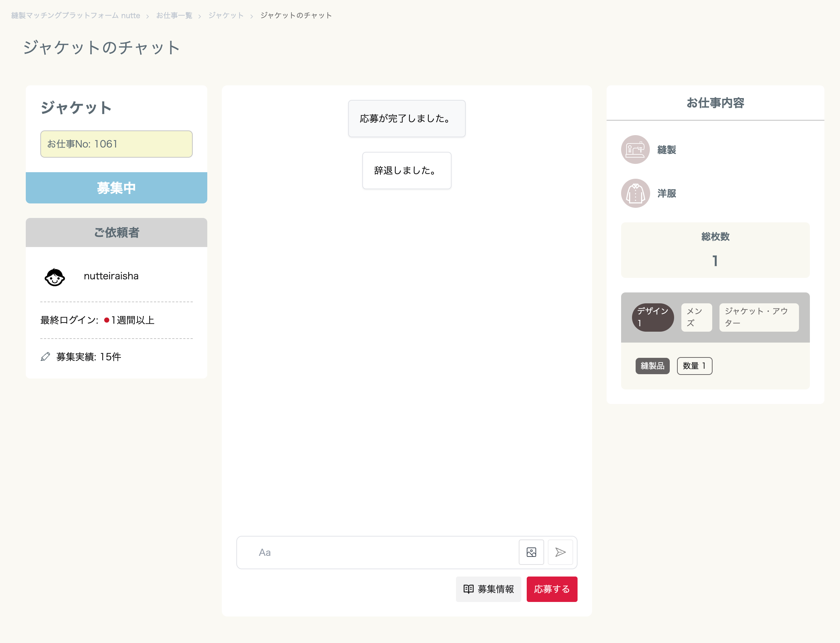
Task: Click the ご依頼者 section header
Action: (x=116, y=232)
